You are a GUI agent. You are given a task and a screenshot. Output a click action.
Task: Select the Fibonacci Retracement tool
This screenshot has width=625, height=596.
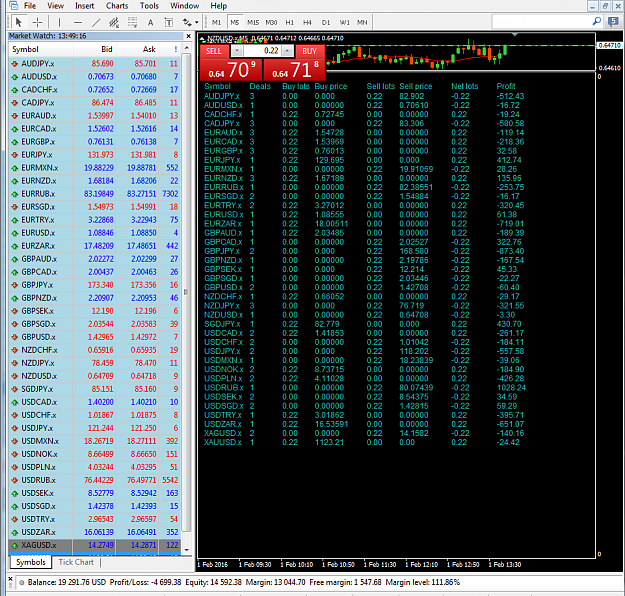coord(132,22)
